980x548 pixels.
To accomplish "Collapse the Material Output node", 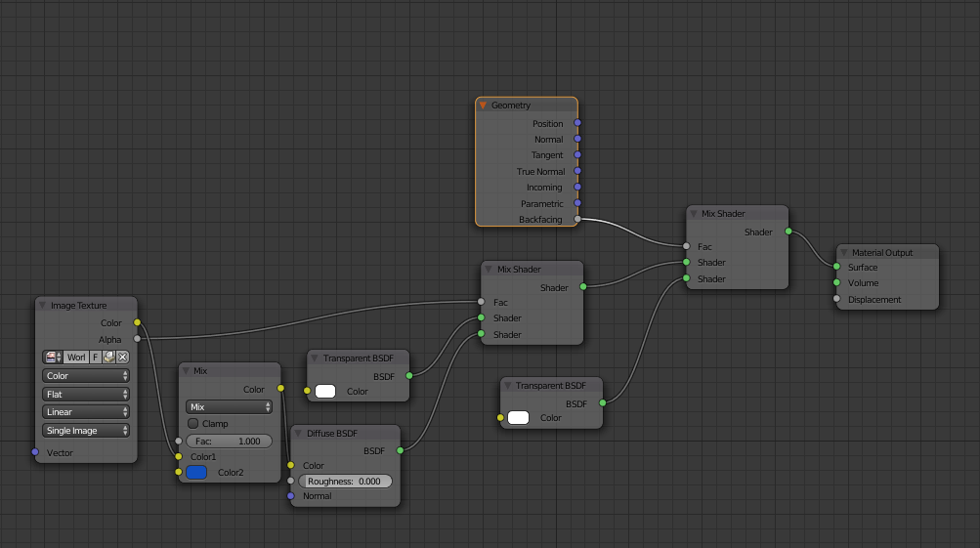I will pos(844,253).
